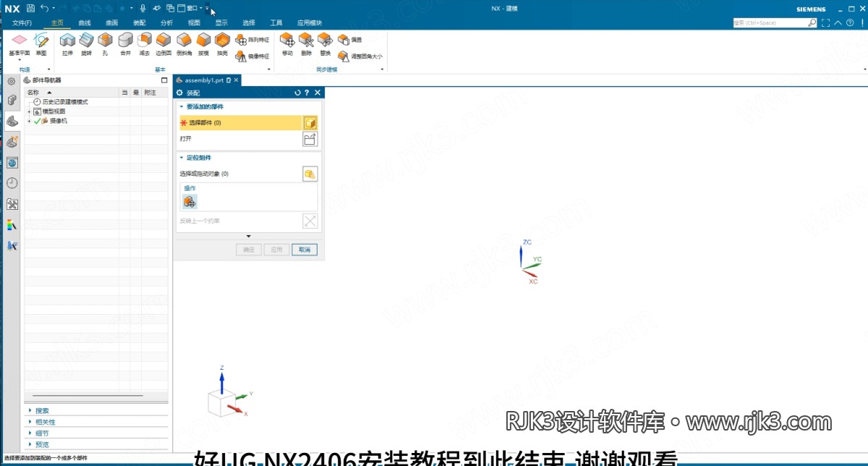Open the part navigator sidebar tab
The image size is (868, 466).
[12, 121]
